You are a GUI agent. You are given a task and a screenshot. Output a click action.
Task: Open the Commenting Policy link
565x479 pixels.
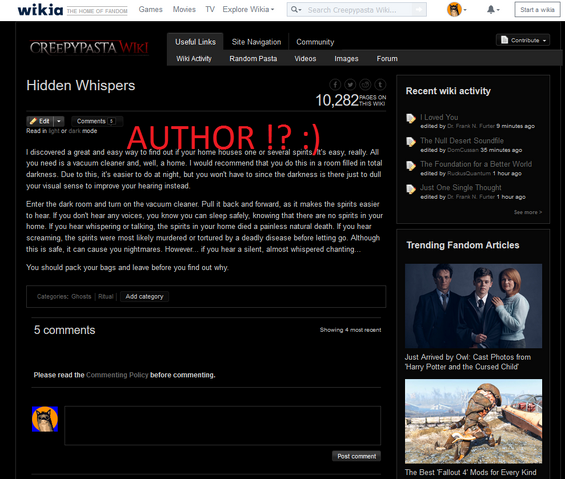click(x=117, y=375)
